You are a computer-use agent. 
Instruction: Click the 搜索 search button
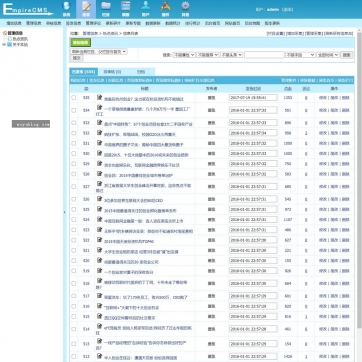point(347,55)
